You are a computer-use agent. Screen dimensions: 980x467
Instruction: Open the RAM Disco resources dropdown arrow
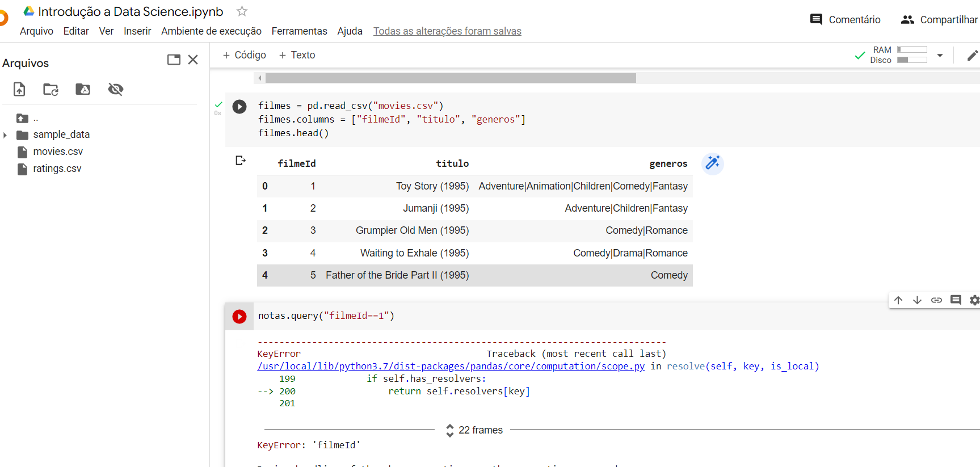(940, 56)
